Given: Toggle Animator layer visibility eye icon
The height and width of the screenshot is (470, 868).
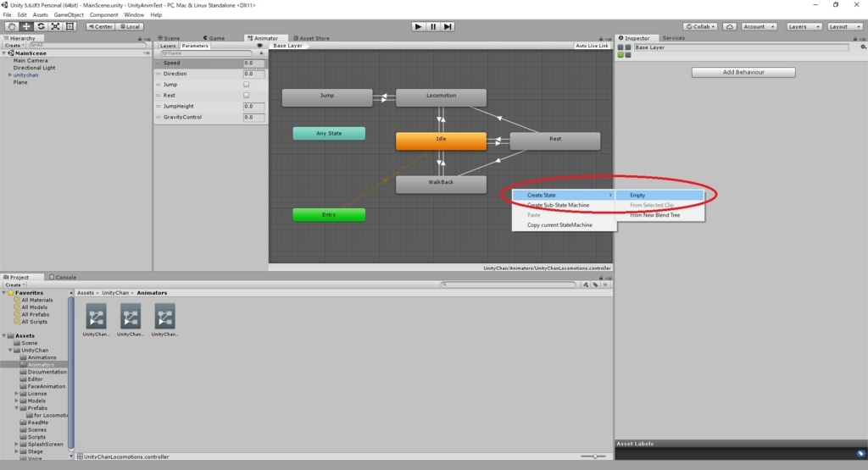Looking at the screenshot, I should coord(259,46).
